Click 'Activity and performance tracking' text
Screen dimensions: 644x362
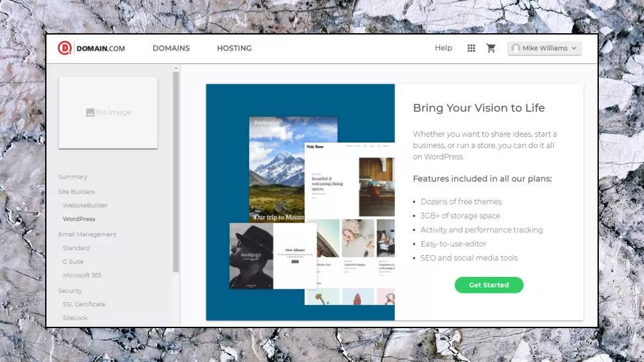pos(482,230)
